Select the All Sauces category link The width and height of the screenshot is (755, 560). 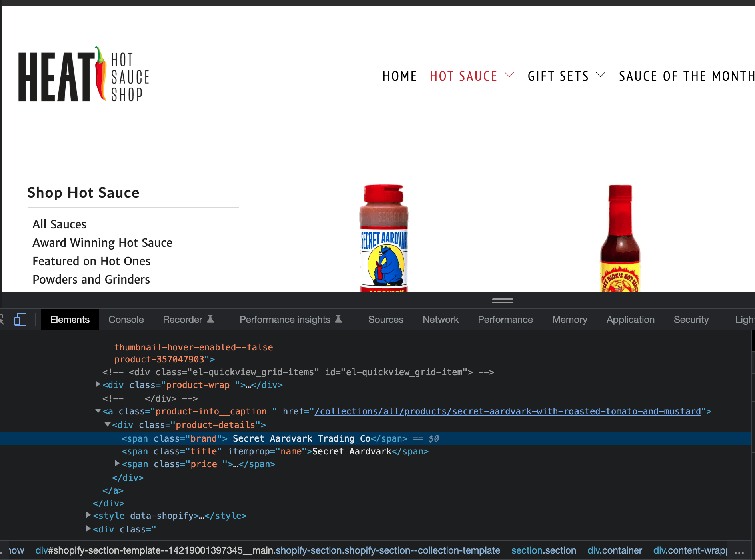59,224
